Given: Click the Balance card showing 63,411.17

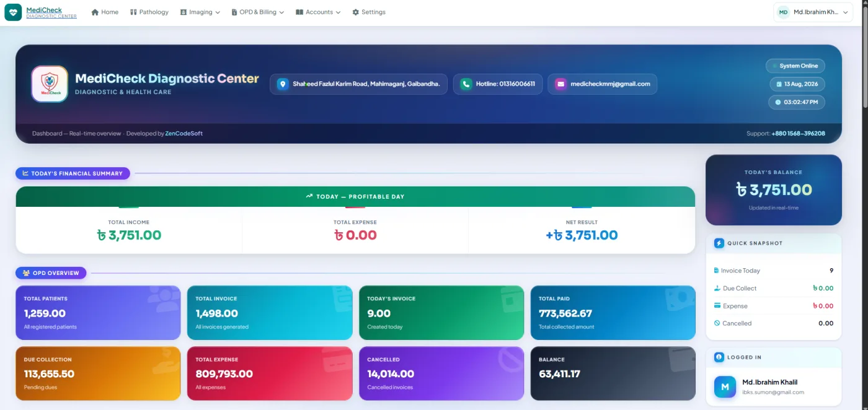Looking at the screenshot, I should coord(613,373).
